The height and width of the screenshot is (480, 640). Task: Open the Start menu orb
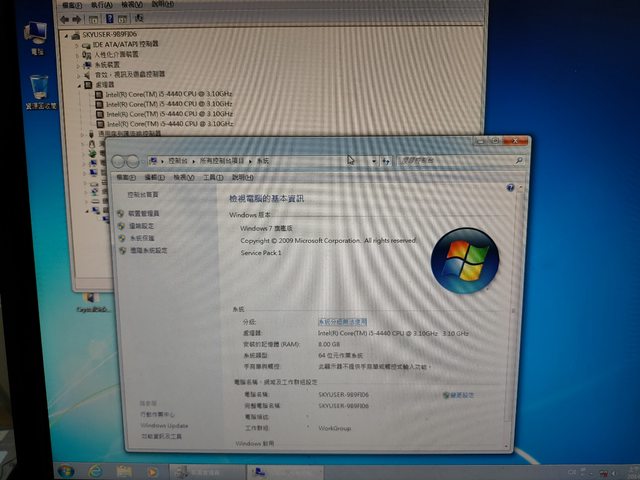tap(66, 470)
